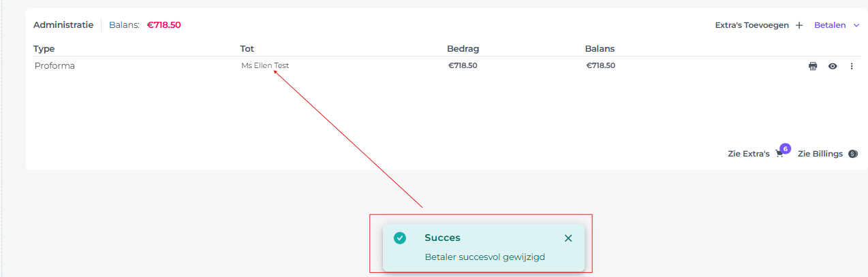
Task: Dismiss the Succes notification
Action: (x=568, y=238)
